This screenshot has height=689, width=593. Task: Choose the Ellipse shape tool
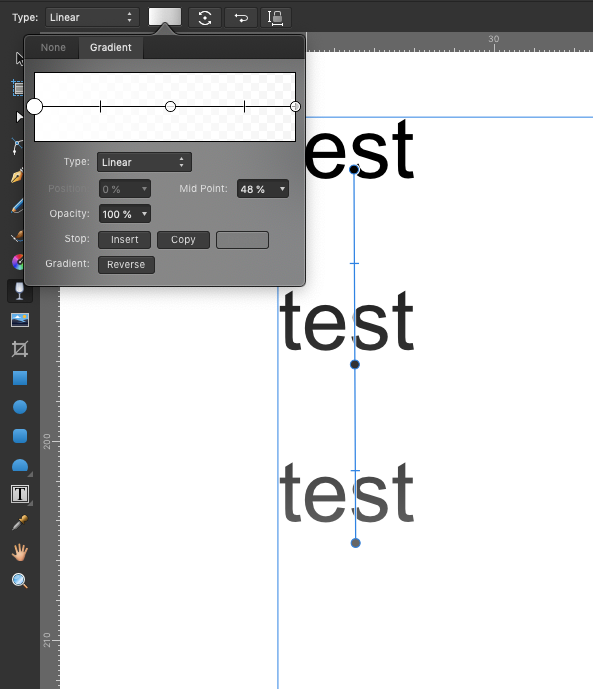point(20,407)
